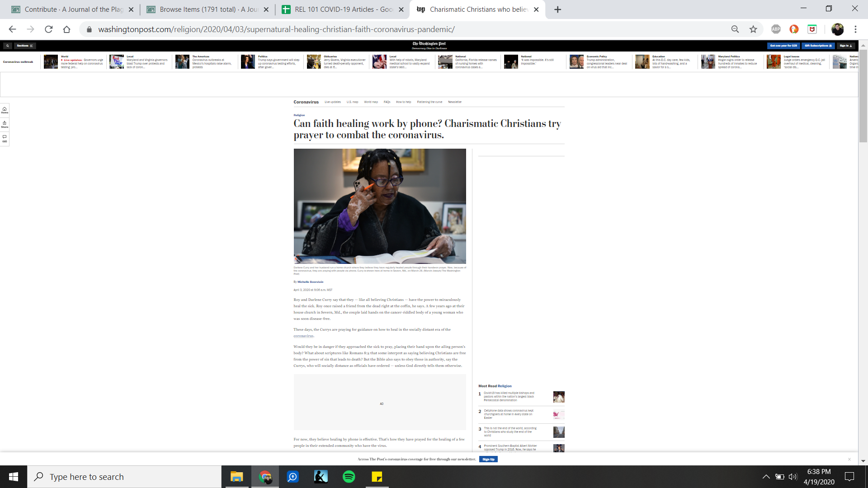The image size is (868, 488).
Task: Click the DuckDuckGo extension icon
Action: [794, 29]
